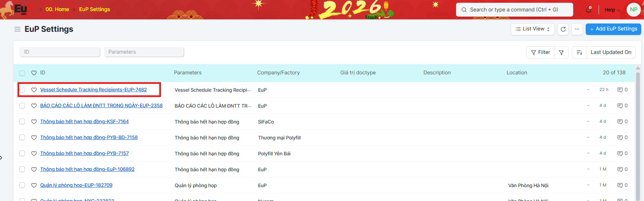Toggle the sidebar hamburger menu icon
The width and height of the screenshot is (644, 201).
click(17, 29)
